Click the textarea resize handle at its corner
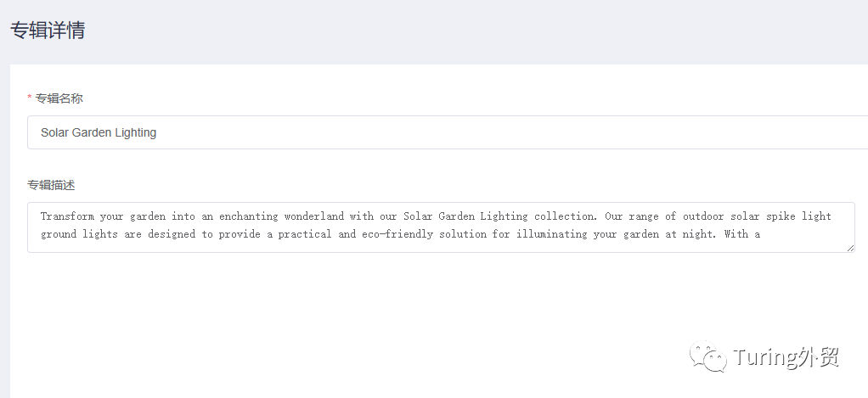 point(850,248)
